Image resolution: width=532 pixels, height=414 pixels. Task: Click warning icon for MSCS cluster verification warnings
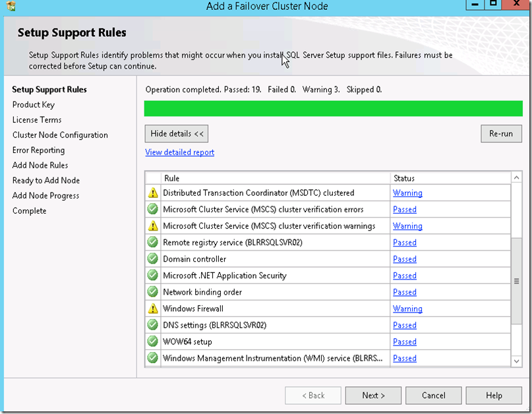click(x=153, y=225)
